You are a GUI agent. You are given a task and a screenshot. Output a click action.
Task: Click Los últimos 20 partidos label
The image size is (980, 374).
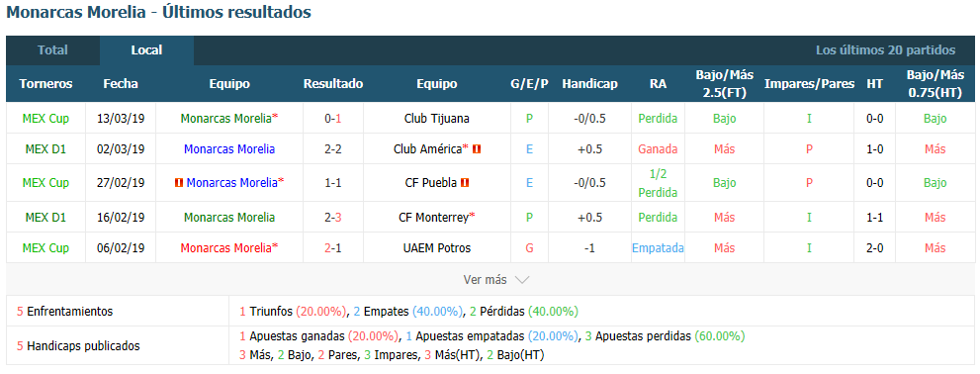tap(886, 50)
